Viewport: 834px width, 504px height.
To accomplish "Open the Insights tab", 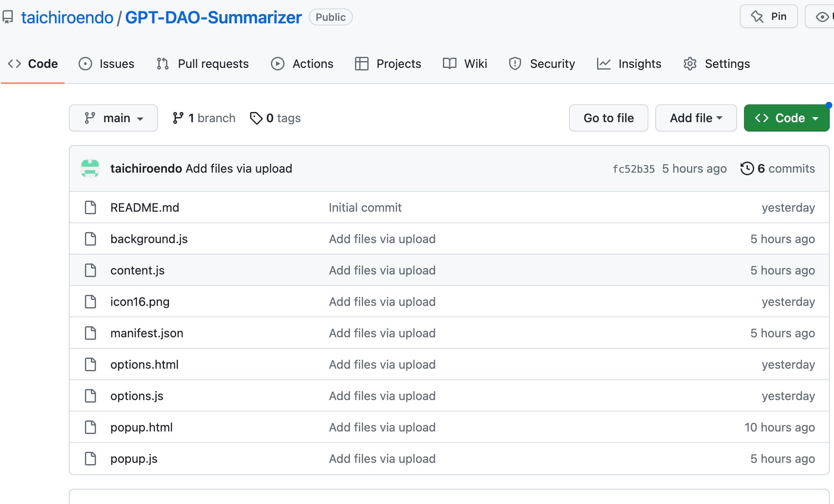I will [629, 64].
